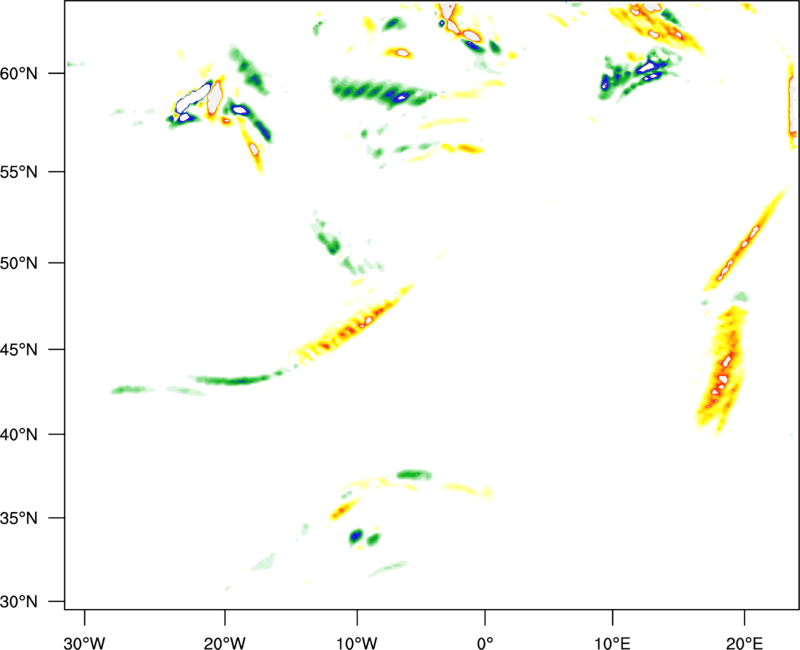Click the 50°N latitude label

point(18,263)
